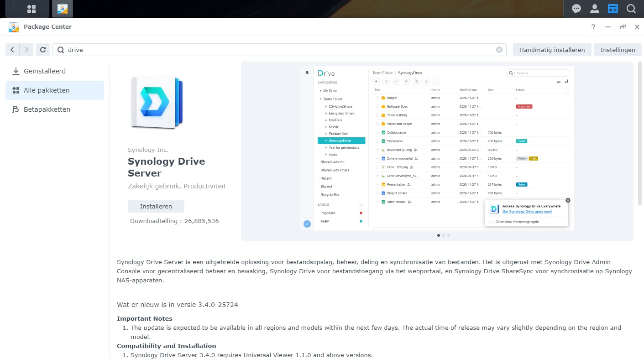Viewport: 644px width, 364px height.
Task: Click the 'Synology Inc.' developer text
Action: tap(148, 150)
